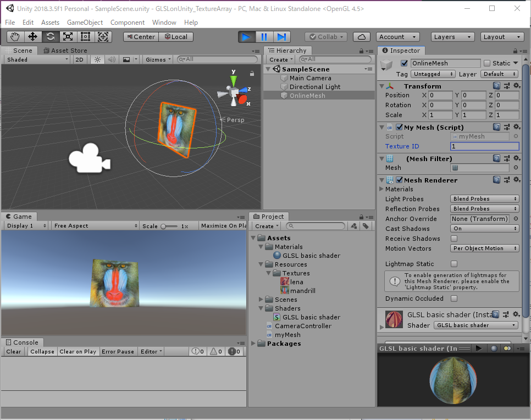Open the Window menu
531x420 pixels.
pyautogui.click(x=164, y=23)
